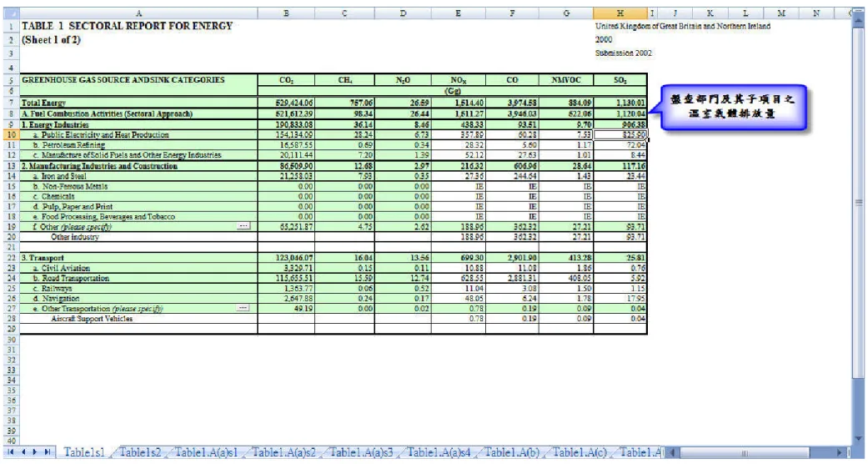Click 'Submission 2002' cell
This screenshot has width=868, height=464.
coord(624,53)
